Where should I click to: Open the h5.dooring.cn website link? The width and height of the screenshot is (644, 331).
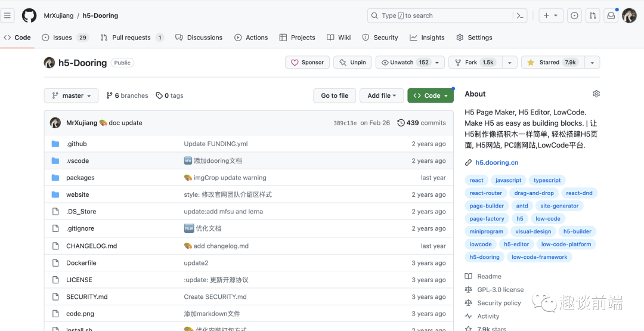(497, 162)
